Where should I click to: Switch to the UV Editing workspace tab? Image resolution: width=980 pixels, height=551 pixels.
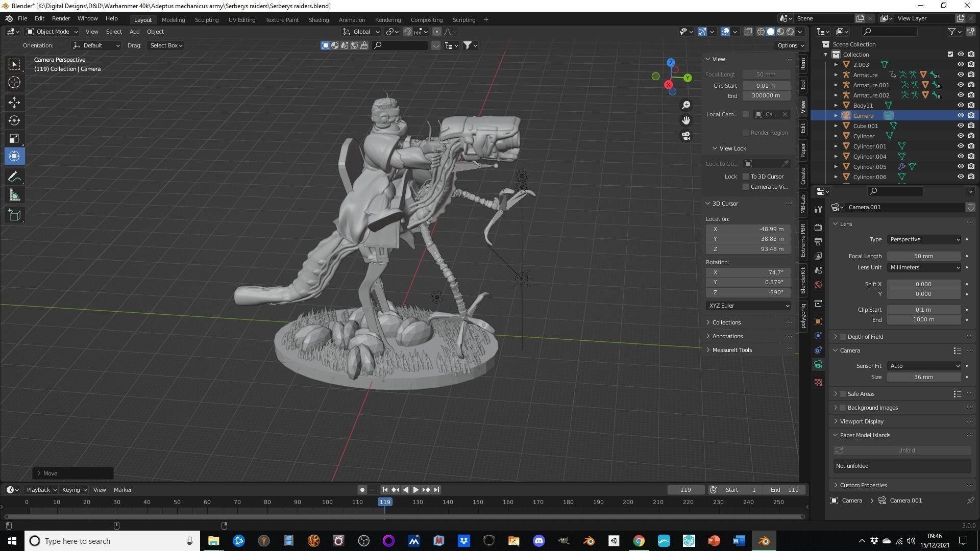click(x=242, y=20)
